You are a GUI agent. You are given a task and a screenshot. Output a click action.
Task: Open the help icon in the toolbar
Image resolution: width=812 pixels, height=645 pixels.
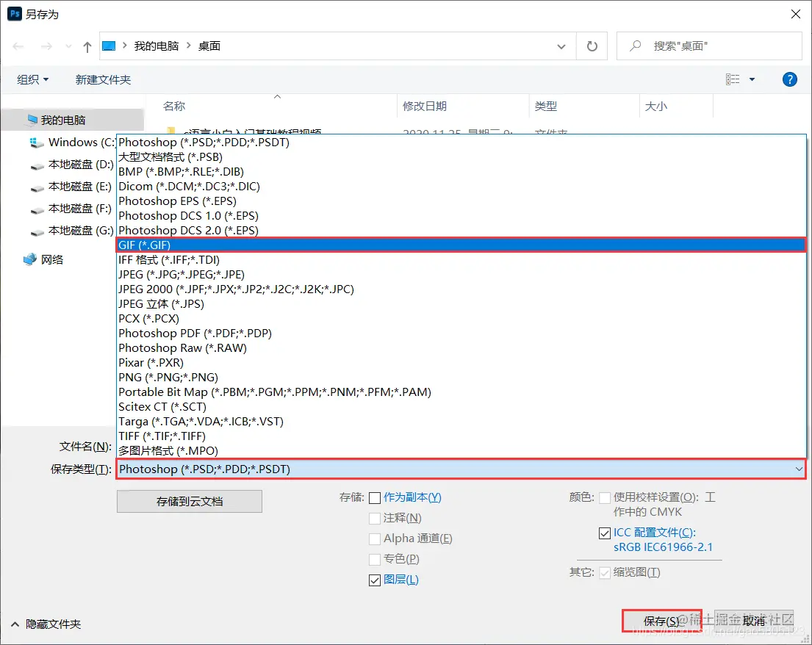(789, 79)
